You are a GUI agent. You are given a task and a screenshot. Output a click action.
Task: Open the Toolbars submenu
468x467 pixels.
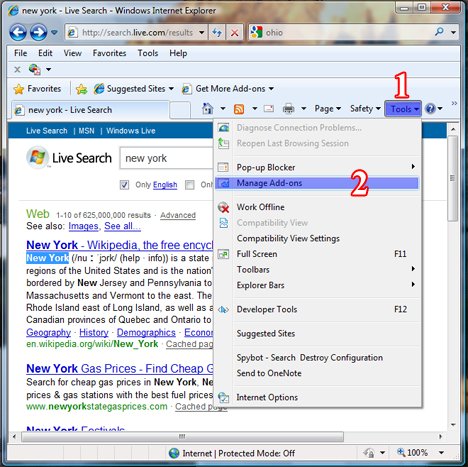[x=317, y=269]
